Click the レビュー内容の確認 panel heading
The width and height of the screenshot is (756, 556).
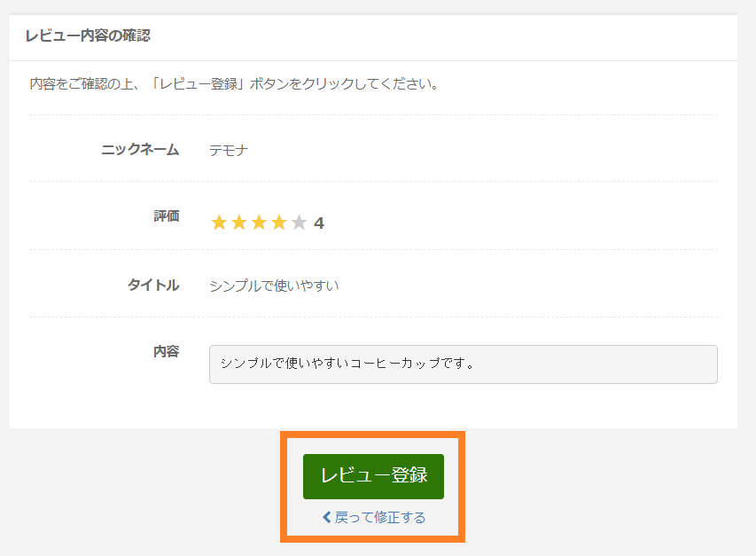(x=88, y=36)
